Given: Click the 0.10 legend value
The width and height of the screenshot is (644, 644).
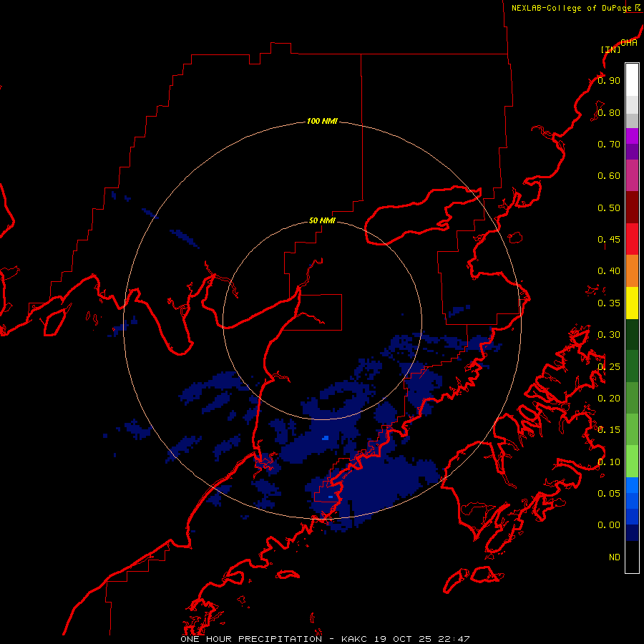Looking at the screenshot, I should click(x=609, y=462).
